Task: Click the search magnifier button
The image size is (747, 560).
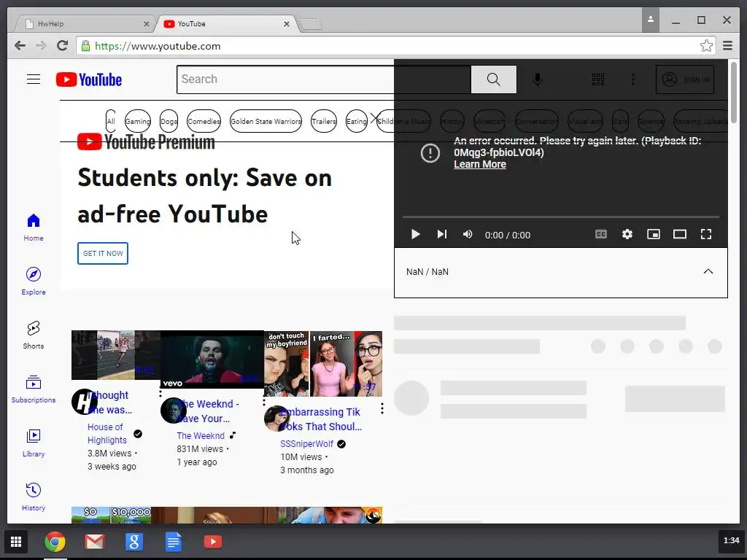Action: (494, 79)
